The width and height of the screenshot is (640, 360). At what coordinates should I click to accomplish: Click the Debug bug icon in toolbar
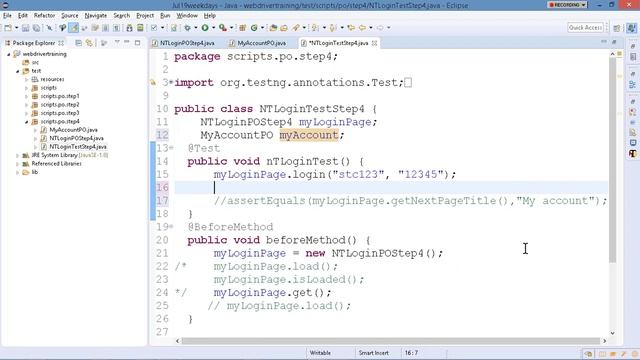(187, 28)
